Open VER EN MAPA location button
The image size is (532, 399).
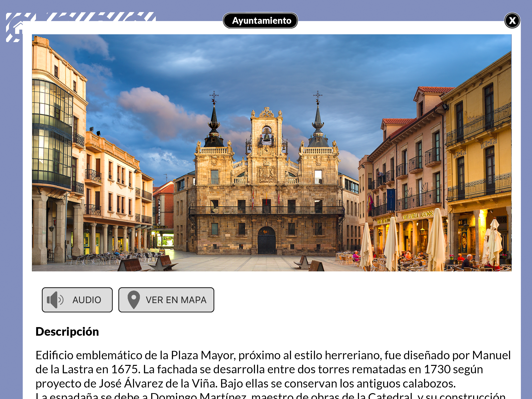click(166, 300)
